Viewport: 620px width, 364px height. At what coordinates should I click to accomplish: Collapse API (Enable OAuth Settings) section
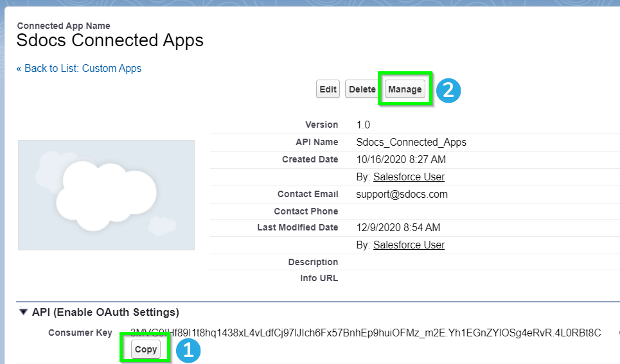[x=23, y=312]
